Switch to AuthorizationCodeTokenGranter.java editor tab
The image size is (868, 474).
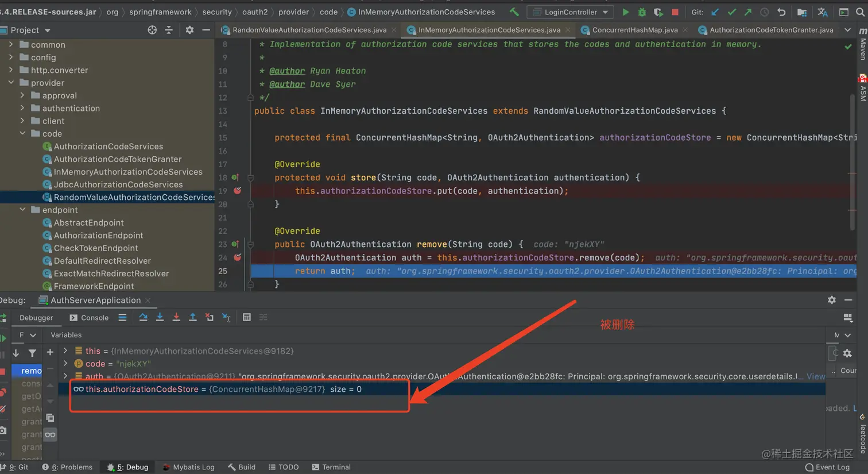[x=765, y=30]
